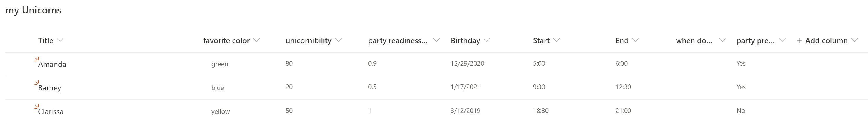The height and width of the screenshot is (132, 868).
Task: Open the 'when do...' column chevron
Action: pos(722,40)
